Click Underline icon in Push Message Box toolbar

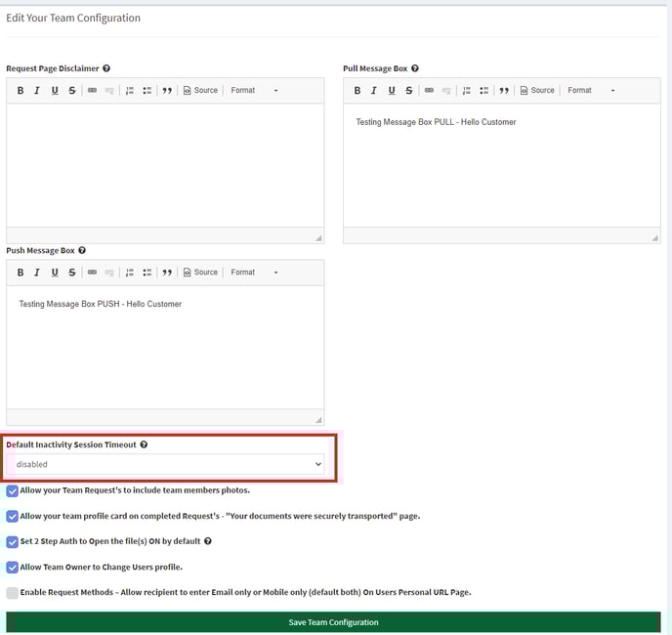click(55, 273)
